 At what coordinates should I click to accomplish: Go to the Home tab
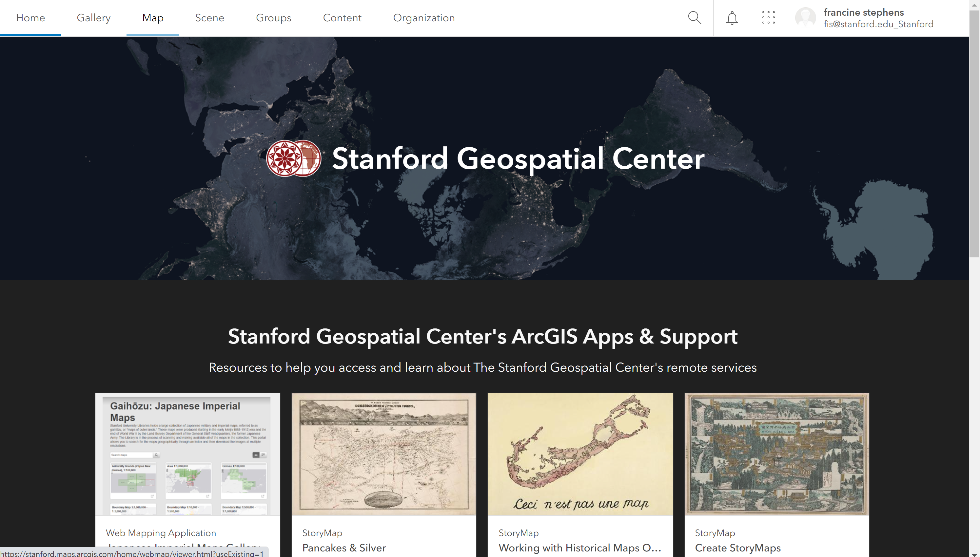coord(30,18)
